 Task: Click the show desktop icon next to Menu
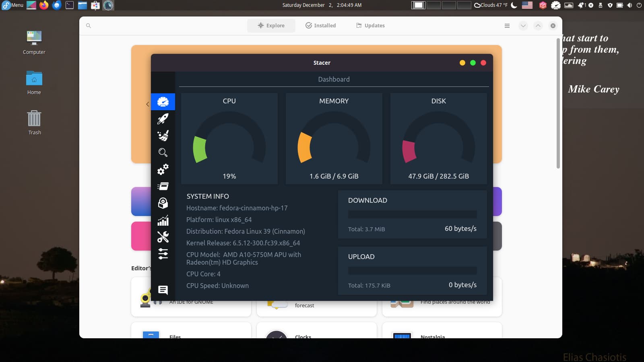point(31,5)
